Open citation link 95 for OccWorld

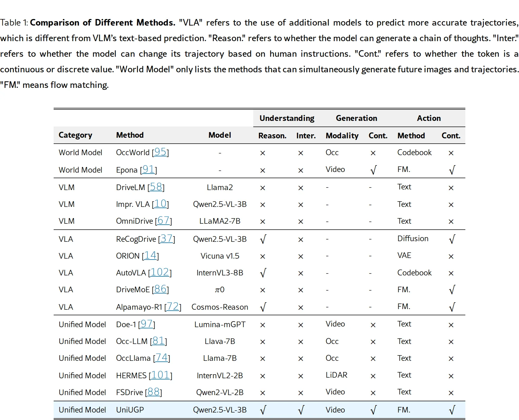pos(160,152)
